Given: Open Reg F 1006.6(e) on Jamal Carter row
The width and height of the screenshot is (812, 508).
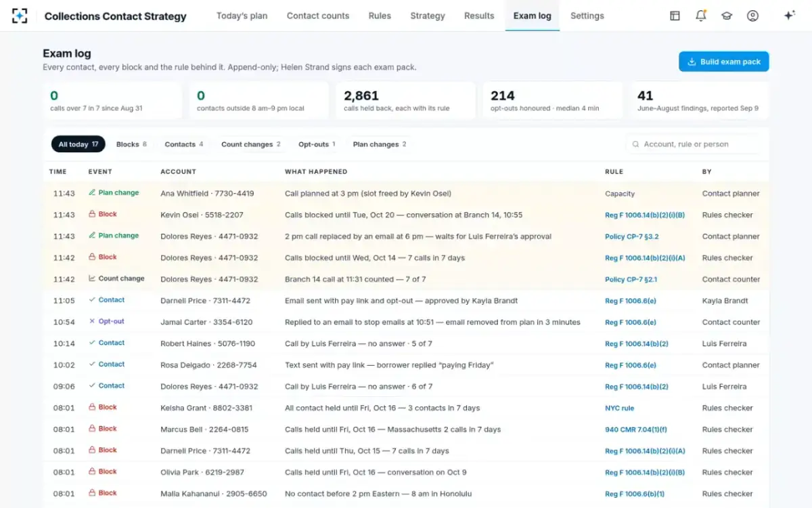Looking at the screenshot, I should click(631, 322).
